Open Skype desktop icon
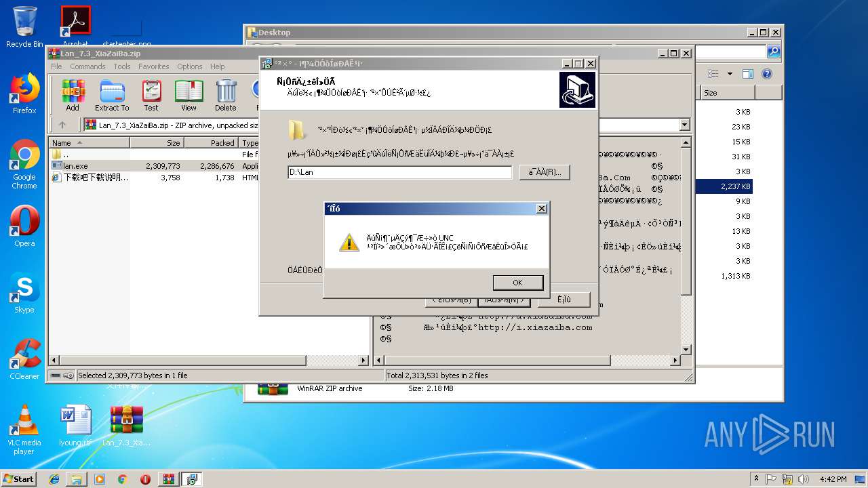The image size is (868, 488). [24, 293]
